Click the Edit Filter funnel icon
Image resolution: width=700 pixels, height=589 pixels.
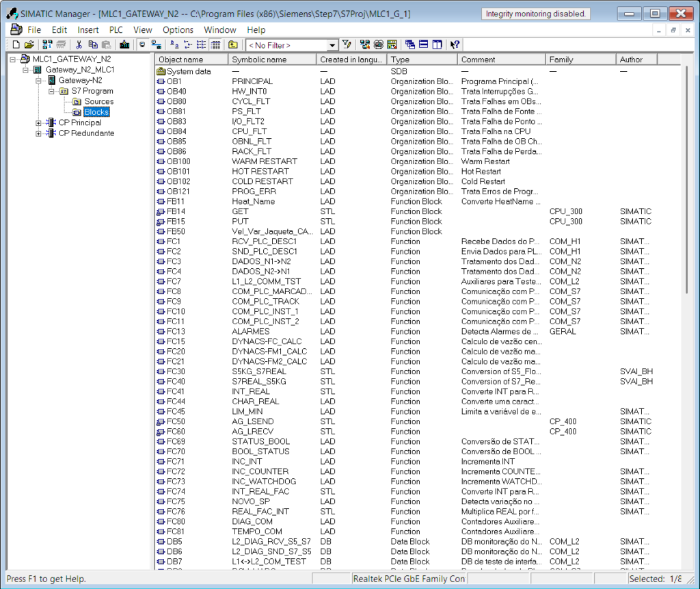(x=347, y=44)
